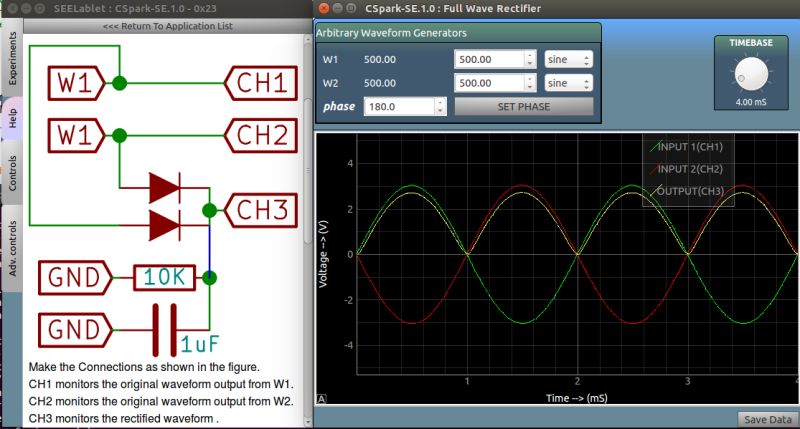
Task: Minimize the Full Wave Rectifier window
Action: pyautogui.click(x=337, y=8)
